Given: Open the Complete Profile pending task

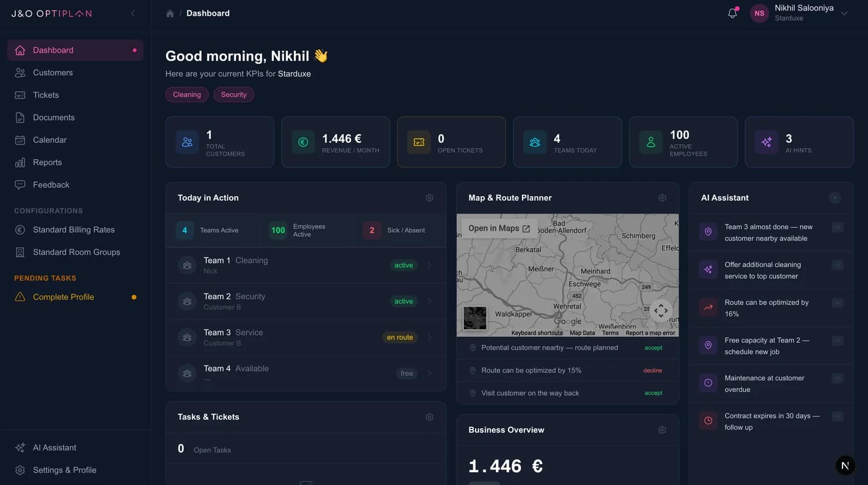Looking at the screenshot, I should pos(75,297).
